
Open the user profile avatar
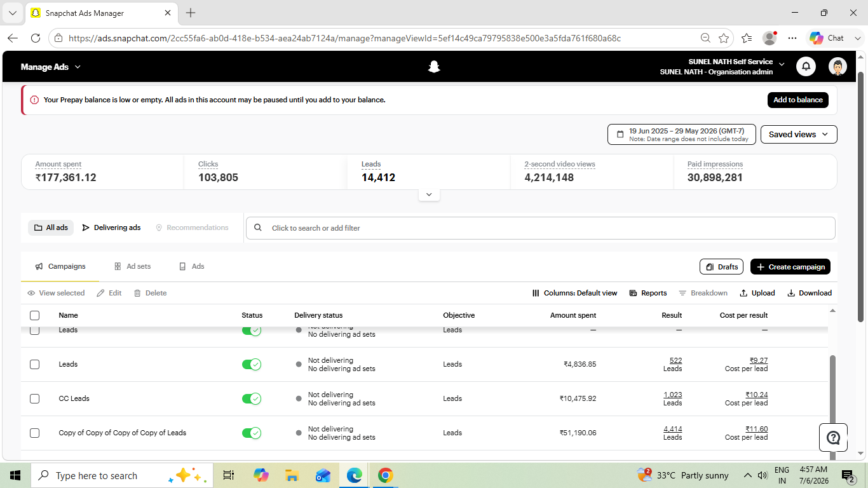(837, 67)
